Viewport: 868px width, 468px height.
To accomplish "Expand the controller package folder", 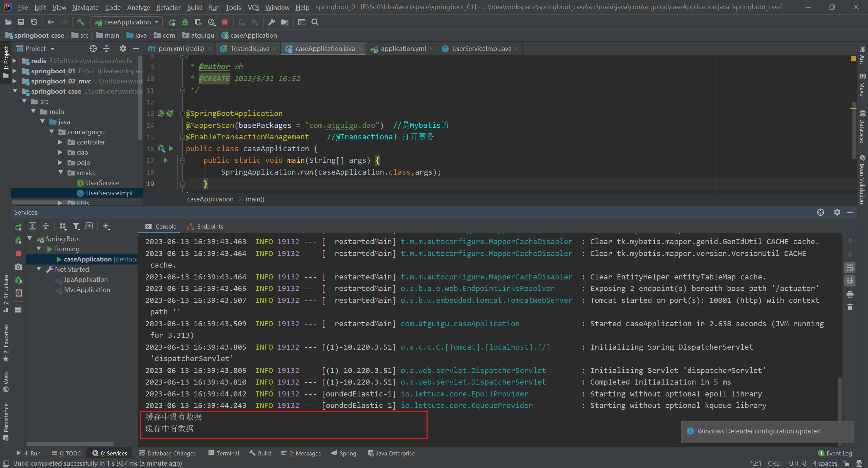I will (60, 142).
